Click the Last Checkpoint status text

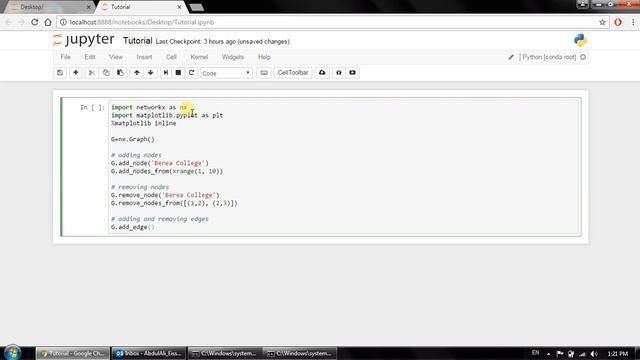222,42
